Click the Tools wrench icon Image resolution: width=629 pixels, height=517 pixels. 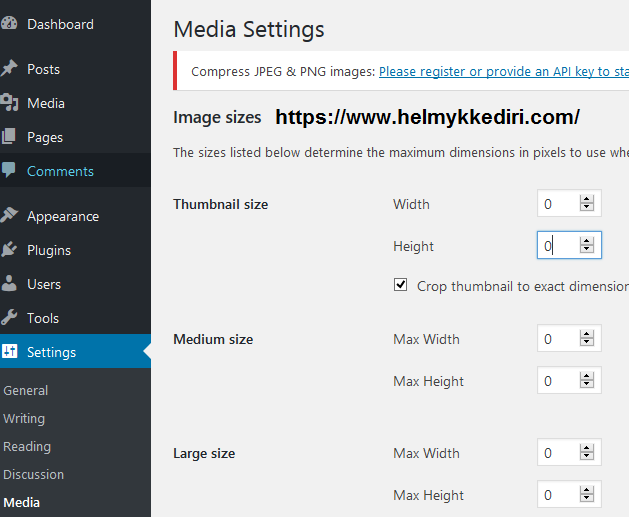pos(10,318)
